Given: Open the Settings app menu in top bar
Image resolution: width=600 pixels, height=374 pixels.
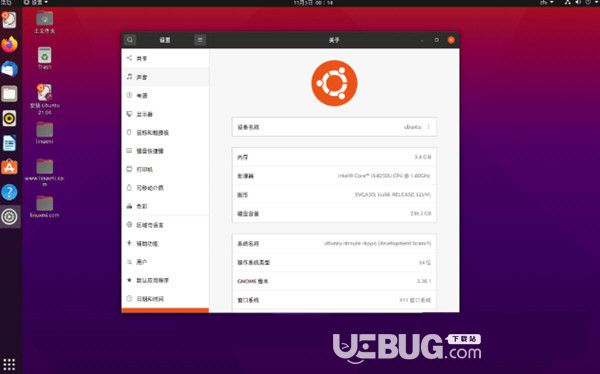Looking at the screenshot, I should coord(36,2).
